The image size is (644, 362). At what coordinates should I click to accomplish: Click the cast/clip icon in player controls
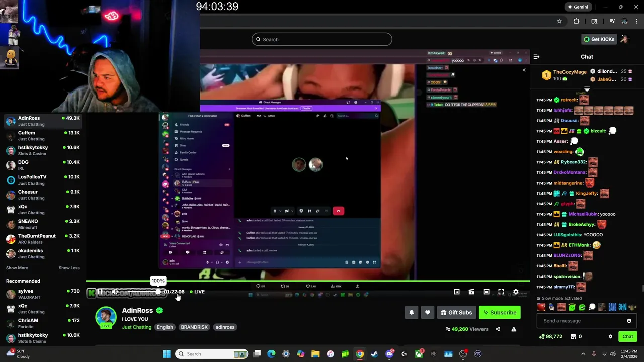tap(471, 292)
